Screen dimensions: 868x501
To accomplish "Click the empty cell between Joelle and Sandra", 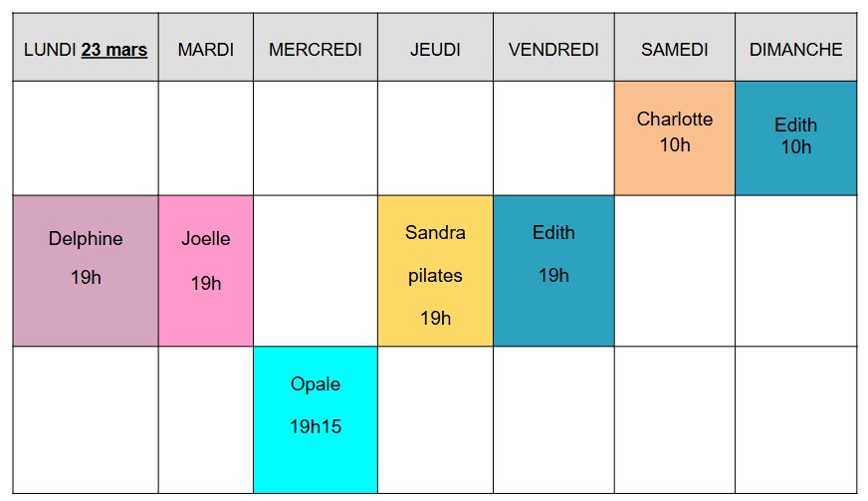I will click(316, 270).
